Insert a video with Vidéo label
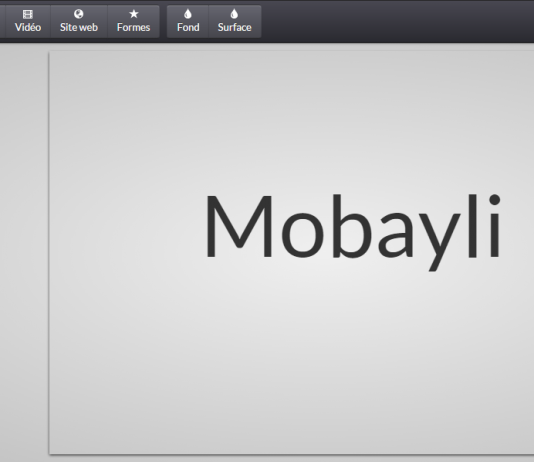The height and width of the screenshot is (462, 534). pos(28,27)
